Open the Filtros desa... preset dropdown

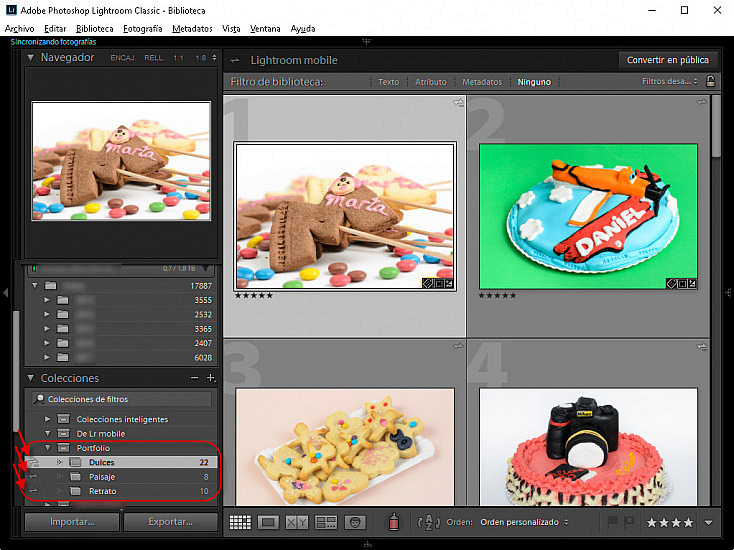669,81
